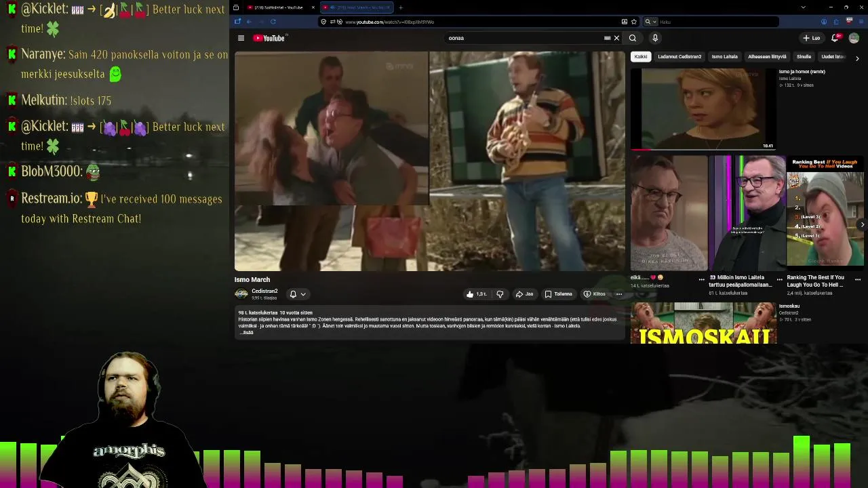The image size is (868, 488).
Task: Open Ismo ja hornet (ramix) video thumbnail
Action: pyautogui.click(x=703, y=108)
